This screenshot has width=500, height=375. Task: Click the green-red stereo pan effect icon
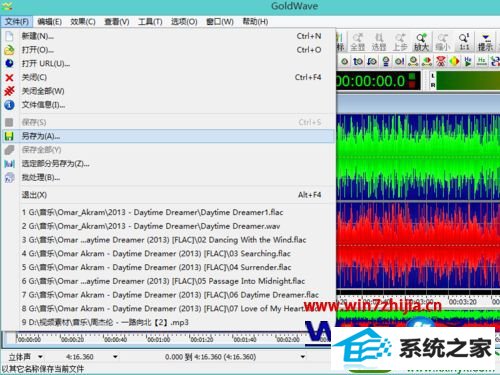[427, 61]
